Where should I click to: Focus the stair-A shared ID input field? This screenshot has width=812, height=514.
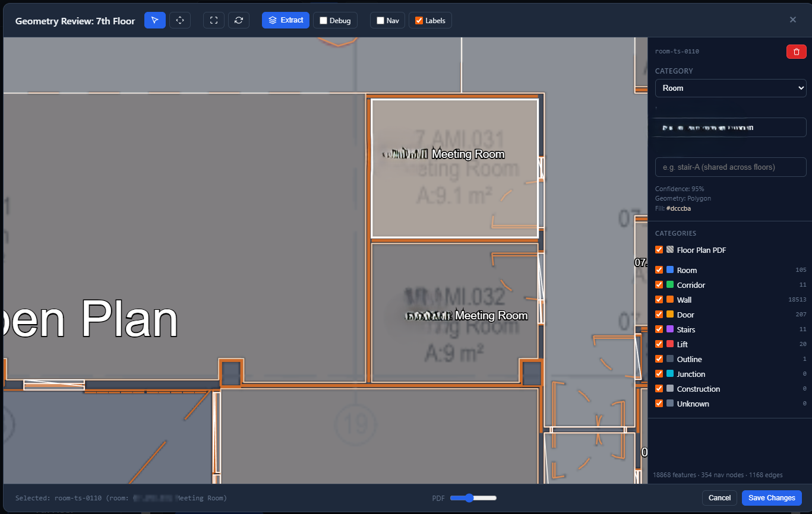click(x=730, y=167)
